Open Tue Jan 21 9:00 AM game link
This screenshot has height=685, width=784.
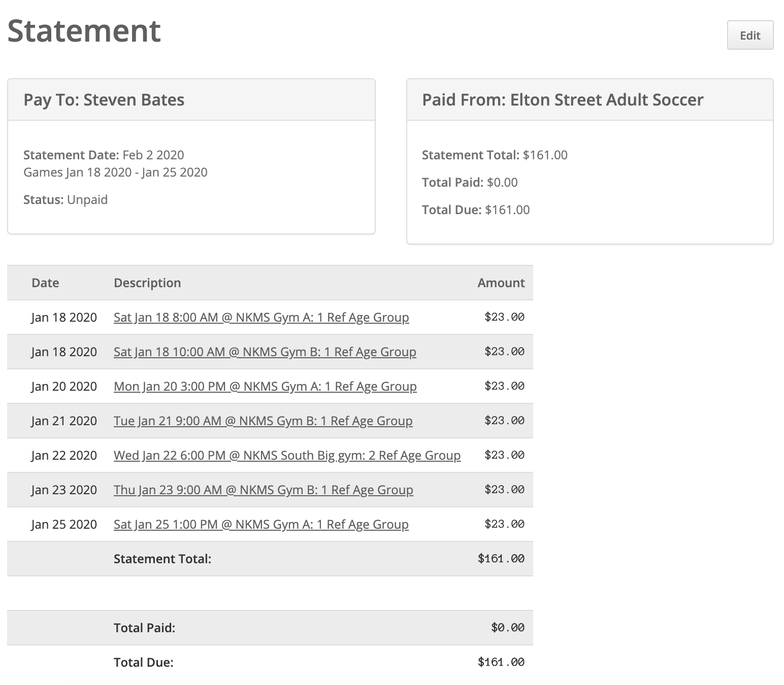pos(263,421)
